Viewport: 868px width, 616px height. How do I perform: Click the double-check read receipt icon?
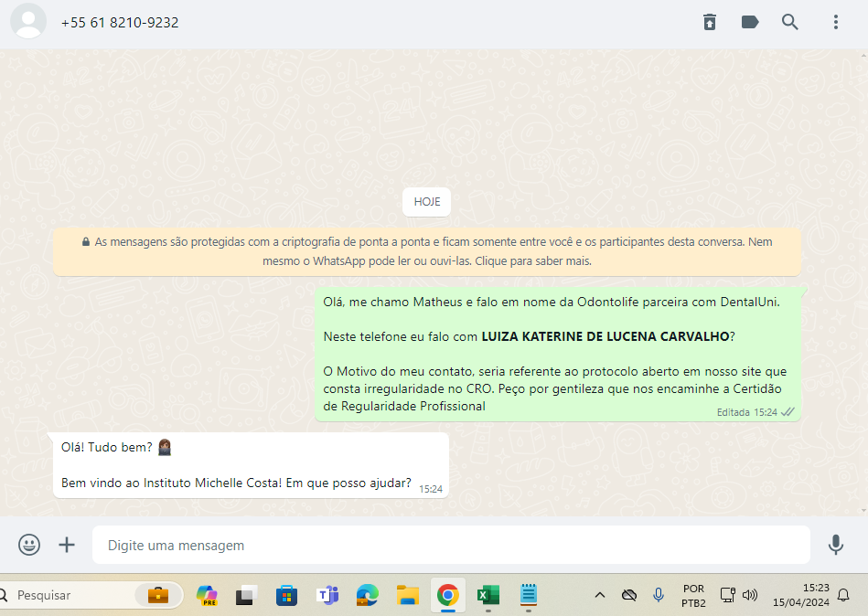[x=788, y=412]
